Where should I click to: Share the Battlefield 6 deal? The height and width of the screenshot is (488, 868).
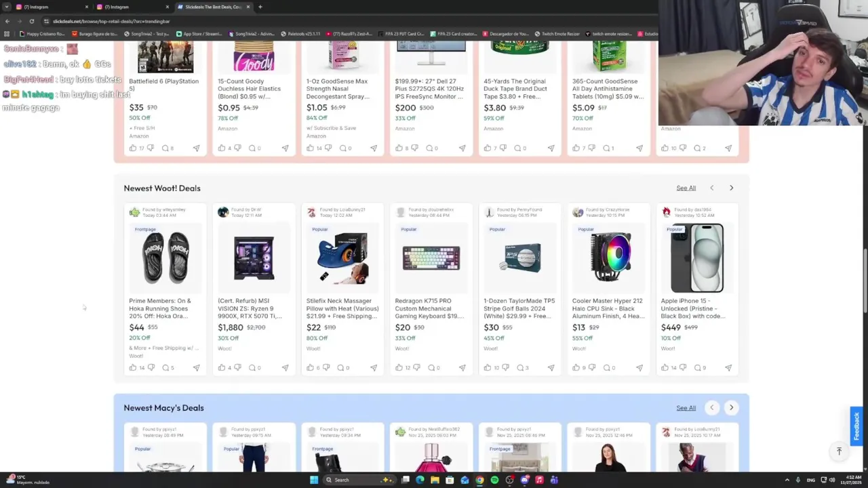tap(196, 148)
